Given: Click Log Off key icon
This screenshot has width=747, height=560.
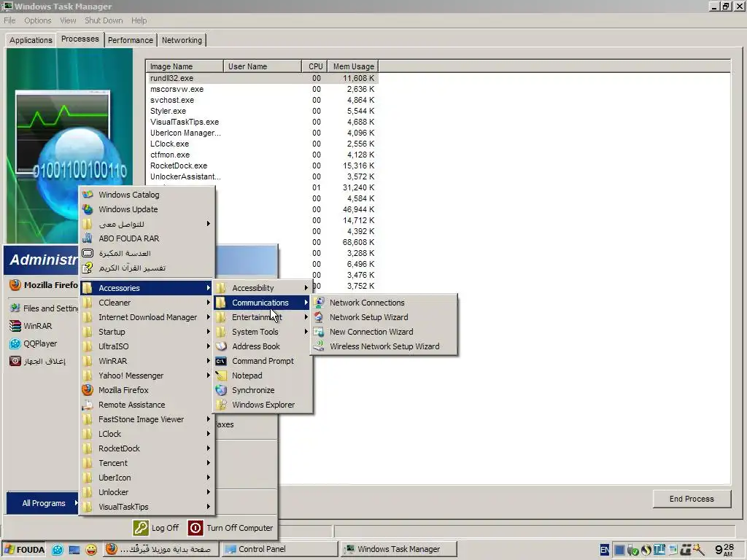Looking at the screenshot, I should click(141, 528).
